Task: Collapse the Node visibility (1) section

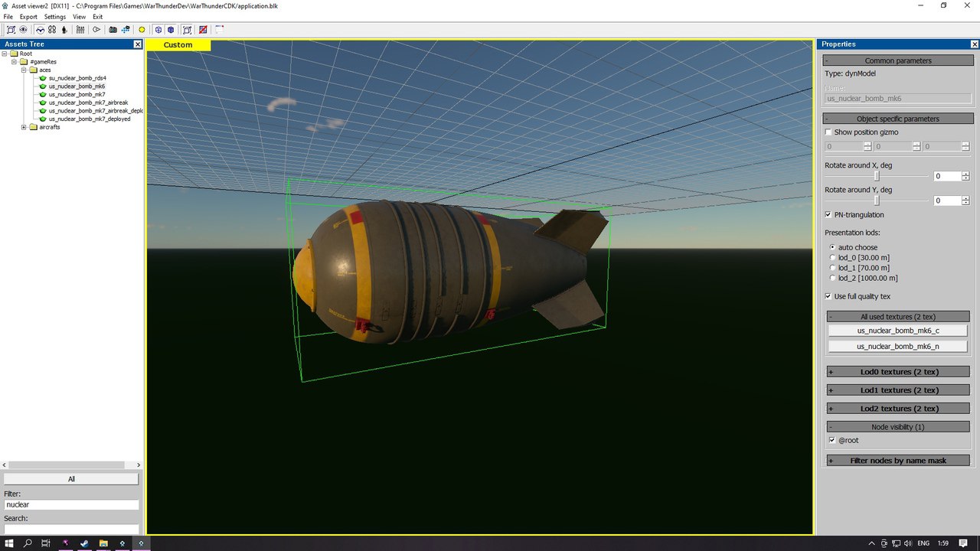Action: pyautogui.click(x=898, y=427)
